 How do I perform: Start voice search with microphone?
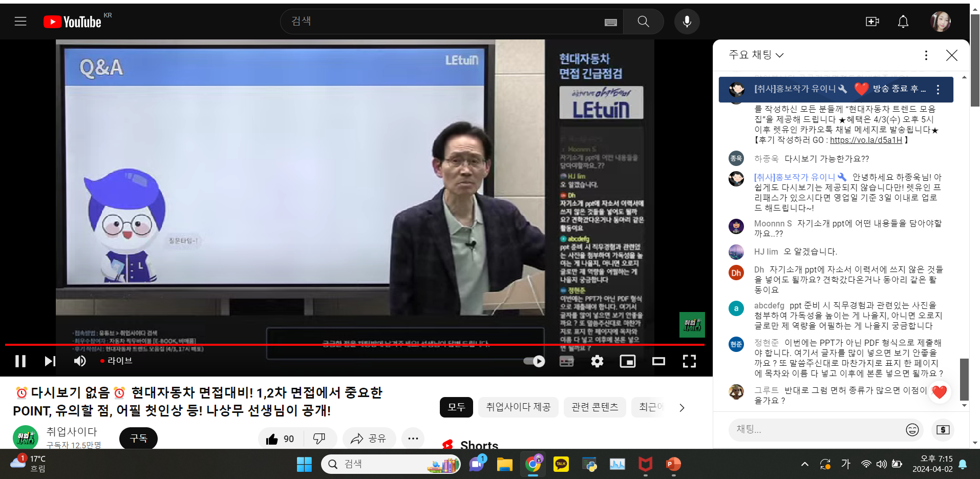tap(687, 22)
